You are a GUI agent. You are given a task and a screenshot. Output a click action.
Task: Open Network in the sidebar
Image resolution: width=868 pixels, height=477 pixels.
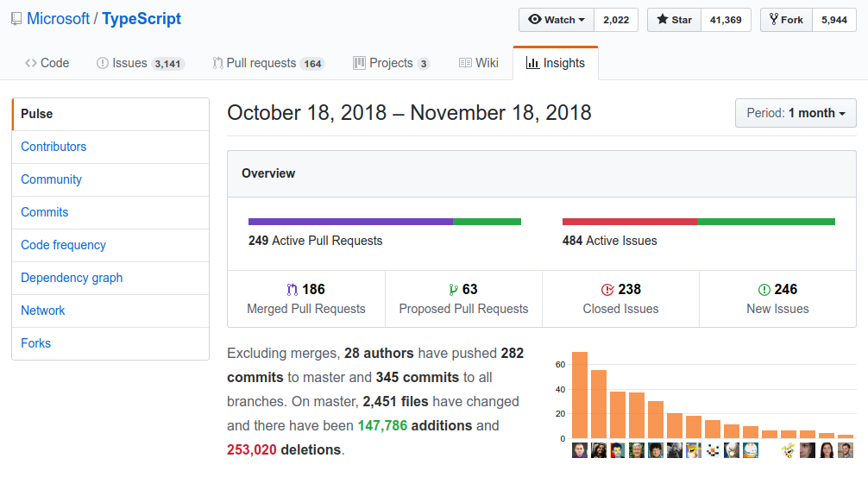tap(110, 310)
